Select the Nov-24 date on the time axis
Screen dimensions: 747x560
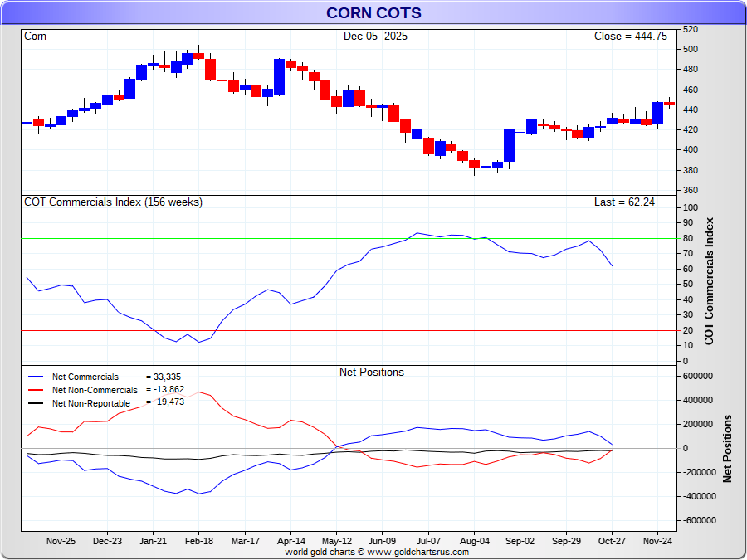(658, 540)
